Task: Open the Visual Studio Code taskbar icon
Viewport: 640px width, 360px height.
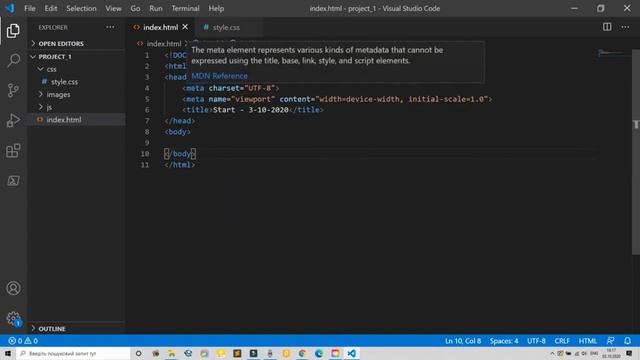Action: [351, 353]
